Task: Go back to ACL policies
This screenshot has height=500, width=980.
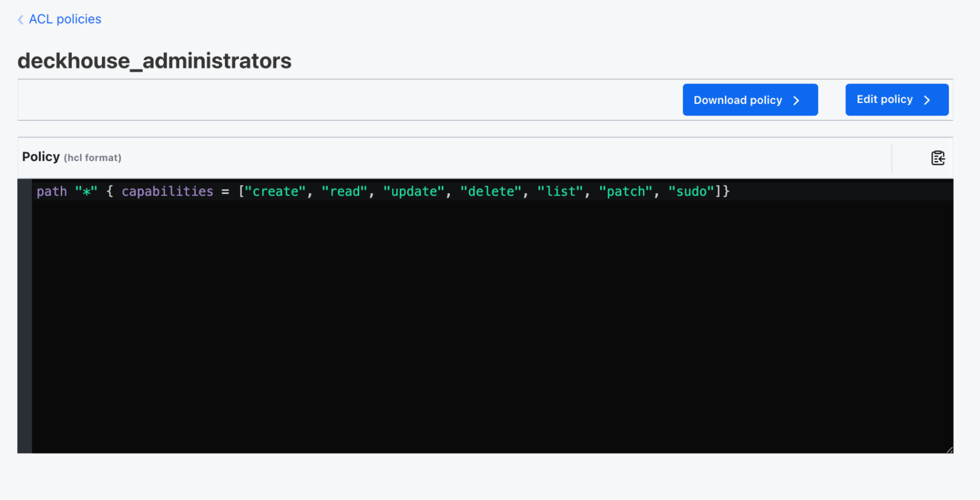Action: pyautogui.click(x=65, y=19)
